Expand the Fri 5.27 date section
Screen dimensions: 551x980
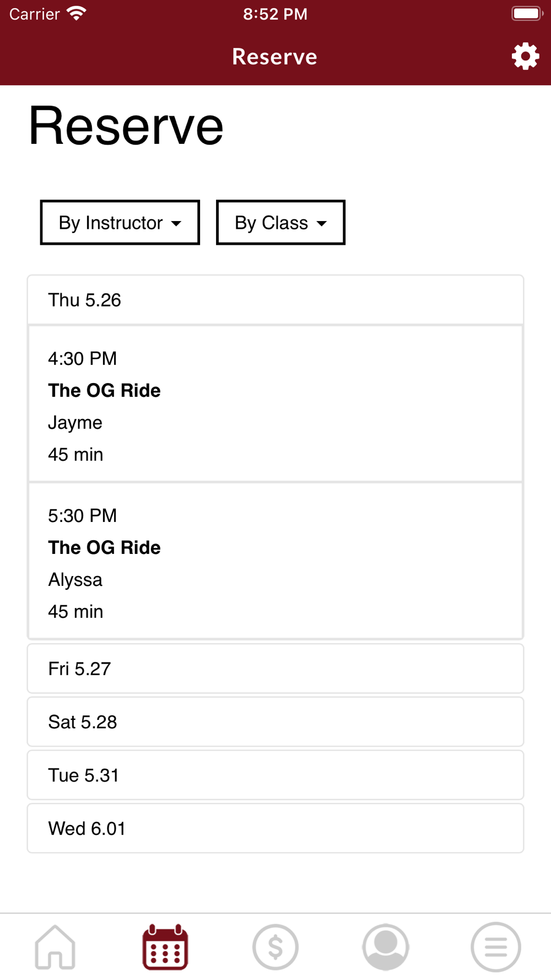pos(275,669)
